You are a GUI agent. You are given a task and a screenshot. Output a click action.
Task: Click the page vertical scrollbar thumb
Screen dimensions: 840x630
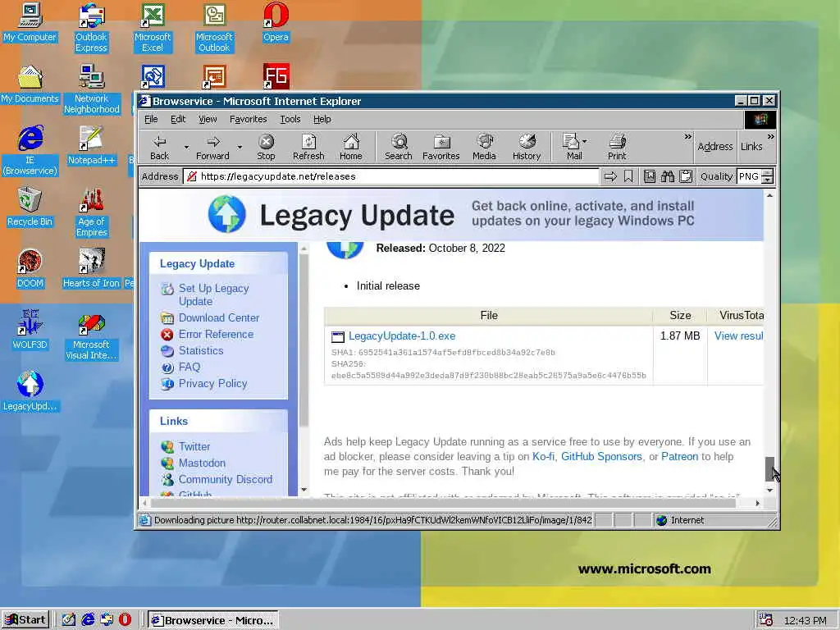click(x=769, y=469)
